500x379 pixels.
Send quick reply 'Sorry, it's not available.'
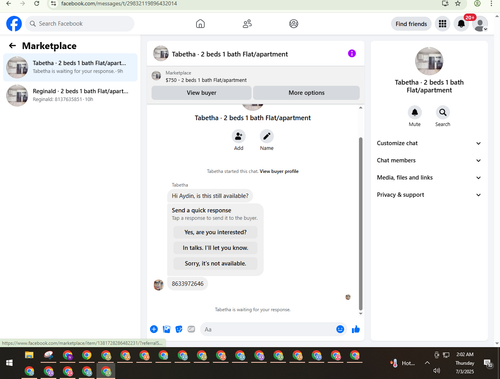(x=215, y=263)
